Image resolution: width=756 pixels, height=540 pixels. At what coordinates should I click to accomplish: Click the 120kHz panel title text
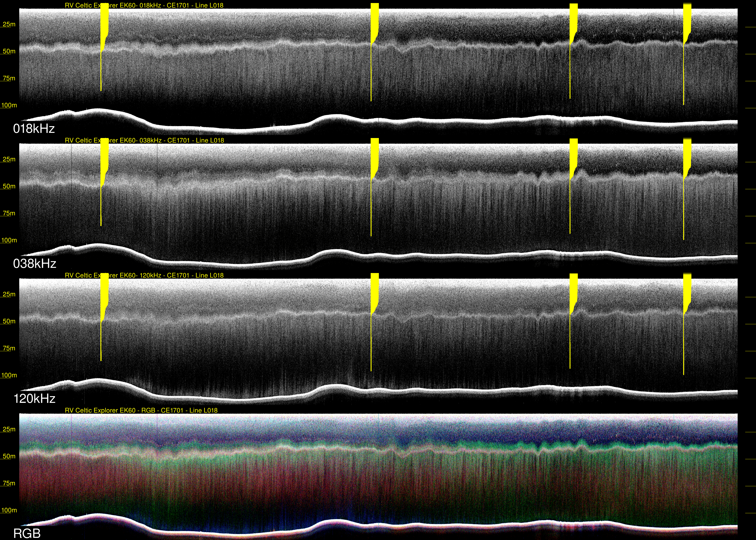click(x=144, y=275)
